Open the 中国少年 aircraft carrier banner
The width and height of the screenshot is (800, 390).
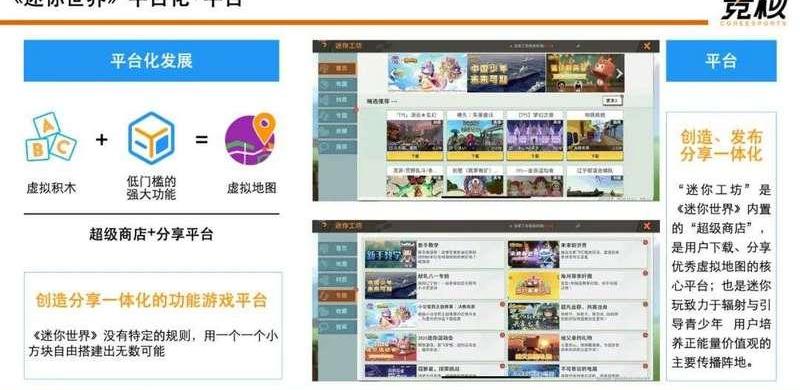point(506,73)
